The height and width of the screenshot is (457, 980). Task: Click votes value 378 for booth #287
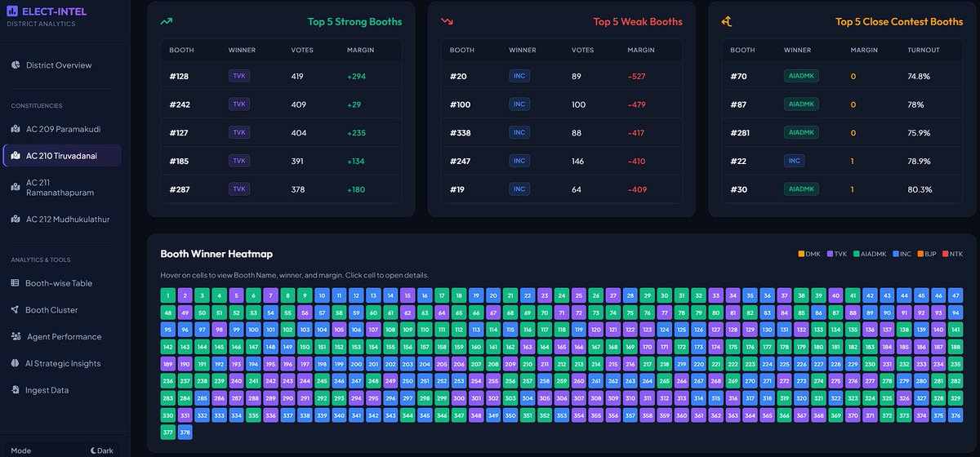coord(298,189)
